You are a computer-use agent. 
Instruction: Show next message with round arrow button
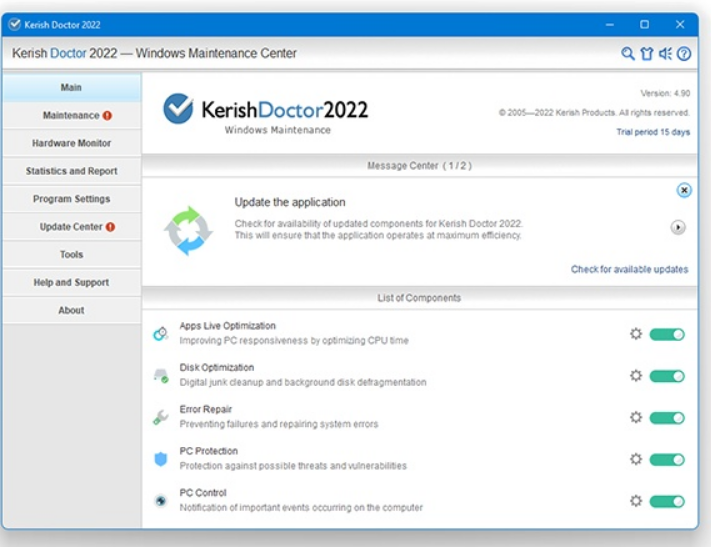click(x=678, y=227)
